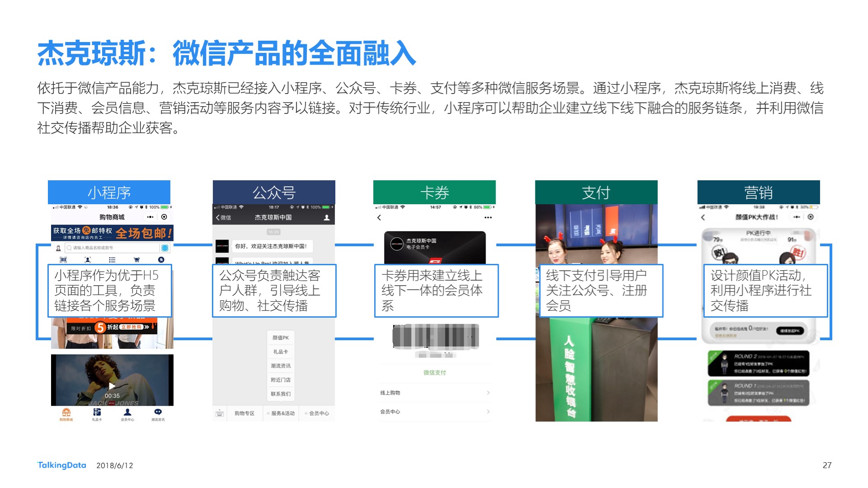
Task: Choose 联系我们 in the popup menu
Action: (x=280, y=394)
